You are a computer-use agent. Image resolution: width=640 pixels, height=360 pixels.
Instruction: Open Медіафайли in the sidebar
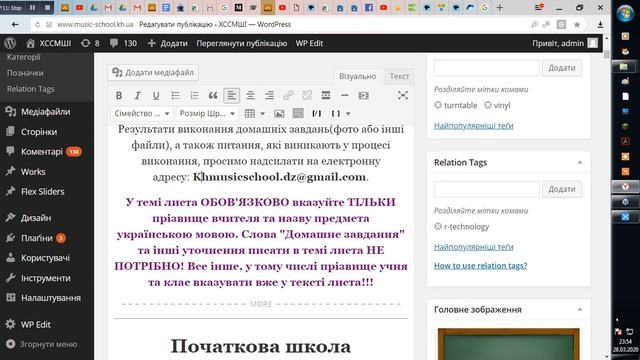coord(47,111)
